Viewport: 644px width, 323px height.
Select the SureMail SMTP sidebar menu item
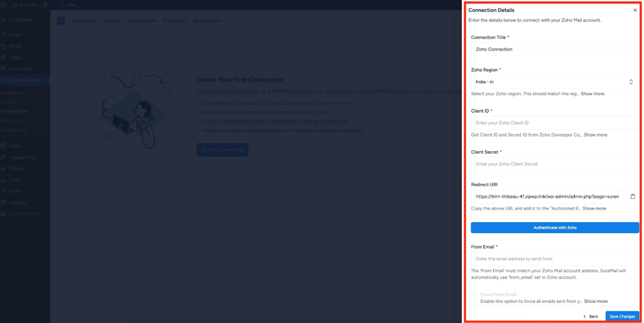(25, 80)
